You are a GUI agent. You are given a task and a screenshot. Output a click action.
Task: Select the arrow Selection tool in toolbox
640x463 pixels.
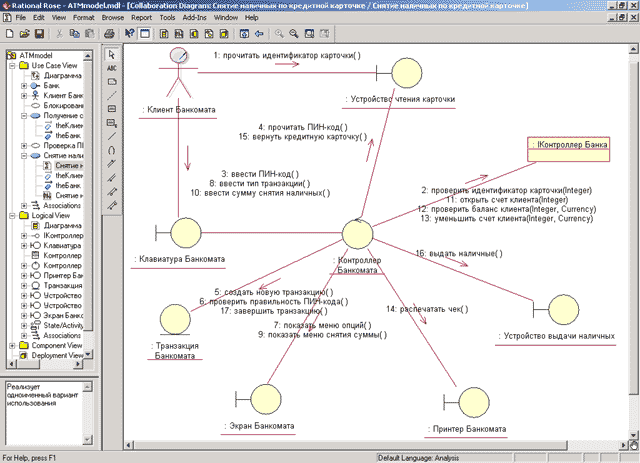[112, 54]
